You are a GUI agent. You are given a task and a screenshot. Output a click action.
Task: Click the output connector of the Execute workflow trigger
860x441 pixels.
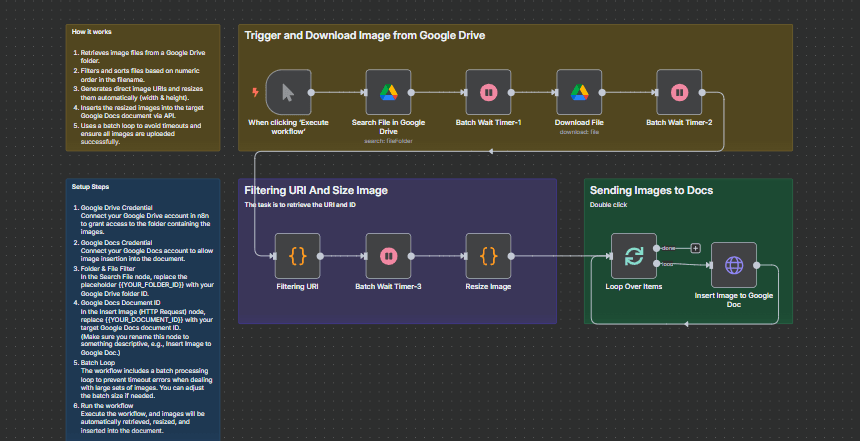[312, 92]
